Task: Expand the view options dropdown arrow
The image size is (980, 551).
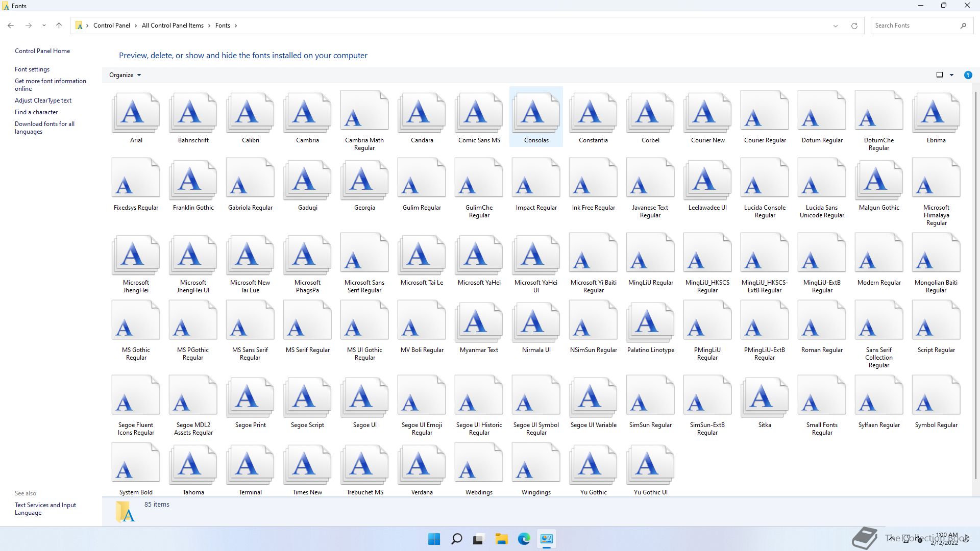Action: (951, 75)
